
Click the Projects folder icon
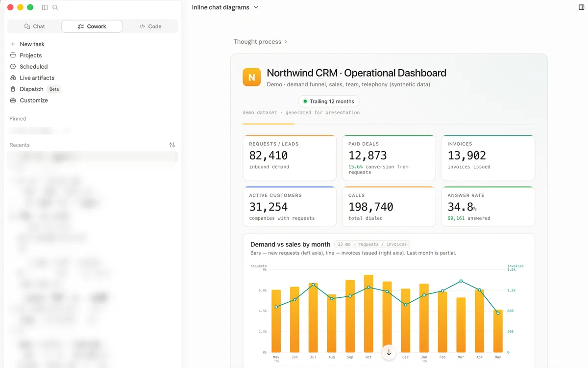13,55
